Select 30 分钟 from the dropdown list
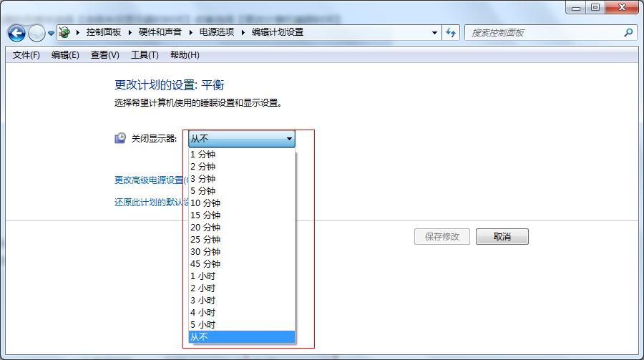The width and height of the screenshot is (644, 360). (x=242, y=251)
